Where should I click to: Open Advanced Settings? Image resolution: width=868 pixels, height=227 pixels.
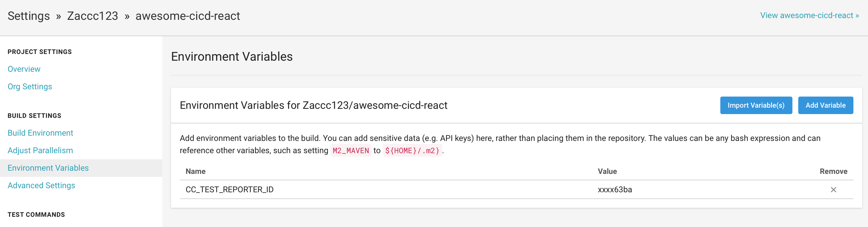[41, 185]
